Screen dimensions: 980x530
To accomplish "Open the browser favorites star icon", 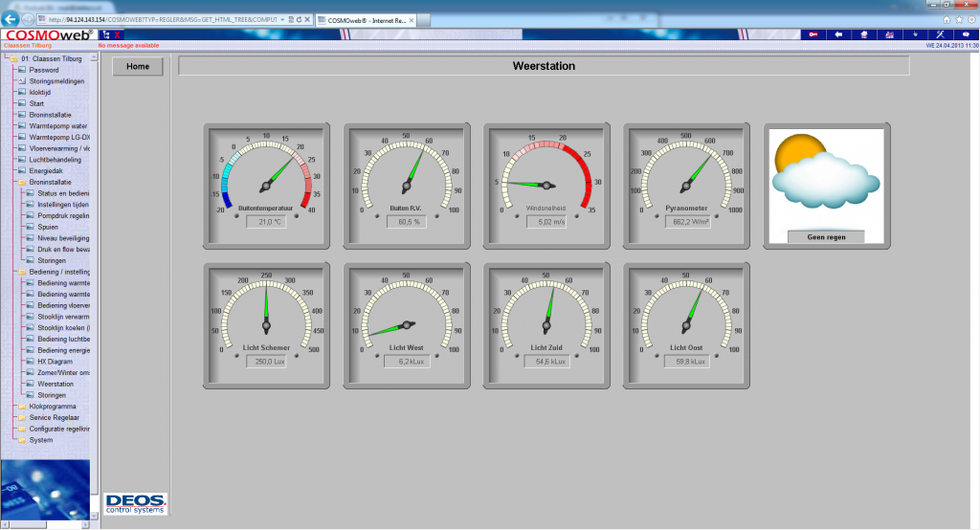I will tap(958, 19).
